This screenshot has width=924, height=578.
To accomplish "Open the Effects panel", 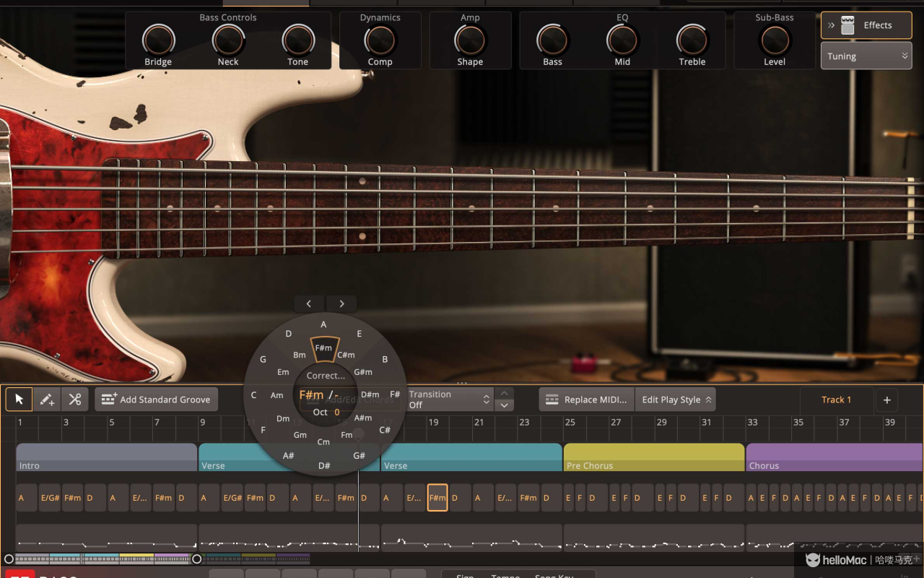I will click(x=866, y=25).
